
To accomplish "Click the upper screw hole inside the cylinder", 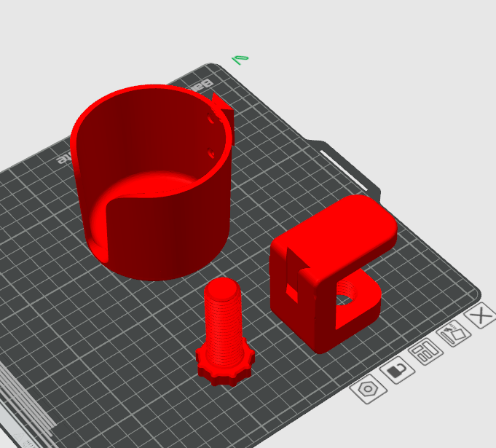I will [x=212, y=119].
